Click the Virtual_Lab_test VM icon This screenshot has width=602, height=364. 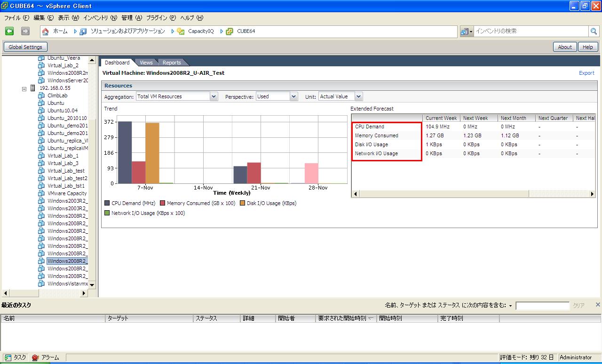click(41, 171)
